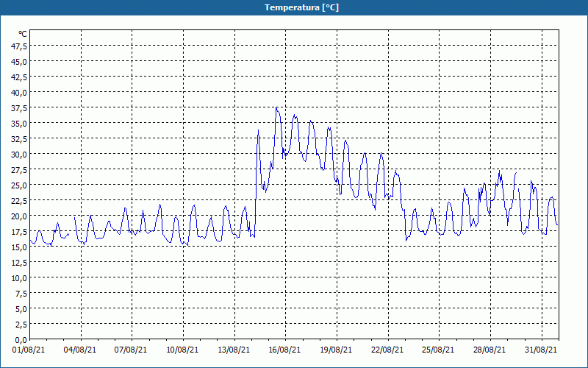Click the 30,0 y-axis label

(x=20, y=155)
